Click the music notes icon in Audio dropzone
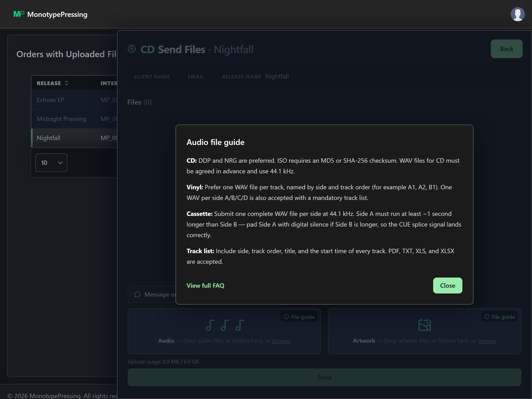Screen dimensions: 532x399 click(x=225, y=325)
